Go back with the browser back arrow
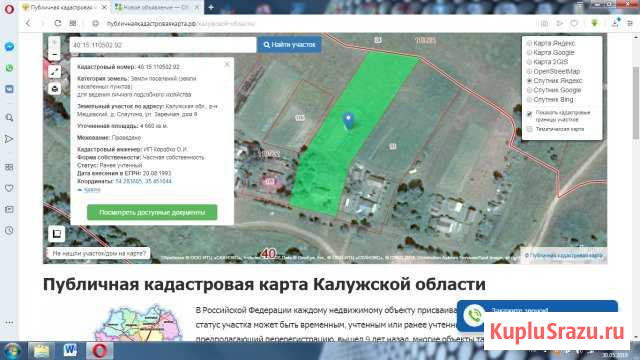 point(28,23)
